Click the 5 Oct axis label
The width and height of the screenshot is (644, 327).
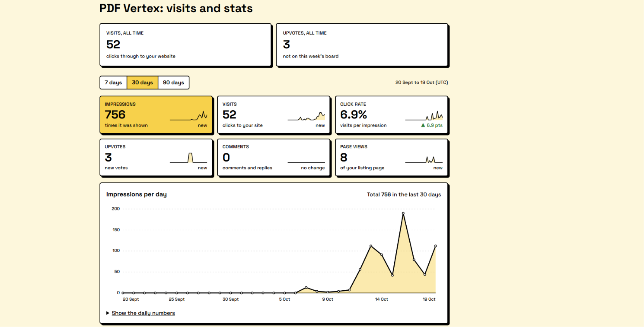click(284, 299)
